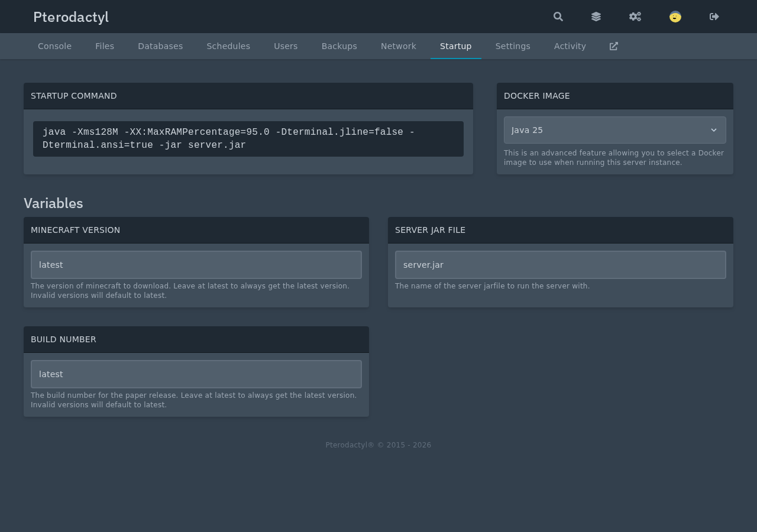Open the Activity tab
This screenshot has height=532, width=757.
point(570,46)
